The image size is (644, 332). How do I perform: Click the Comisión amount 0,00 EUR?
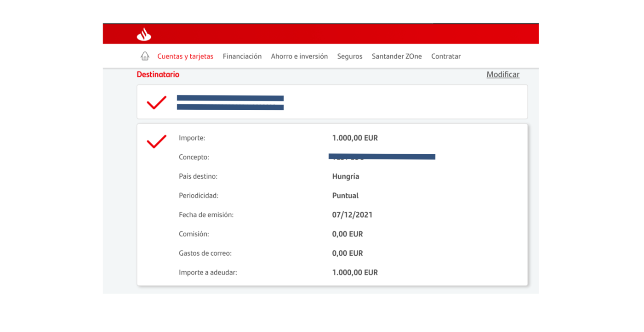(x=348, y=234)
